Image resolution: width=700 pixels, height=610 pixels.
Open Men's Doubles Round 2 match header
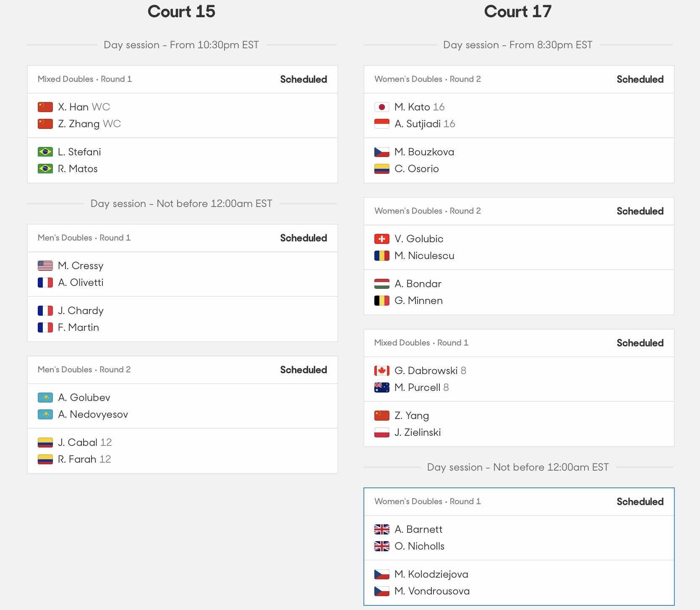pos(183,370)
